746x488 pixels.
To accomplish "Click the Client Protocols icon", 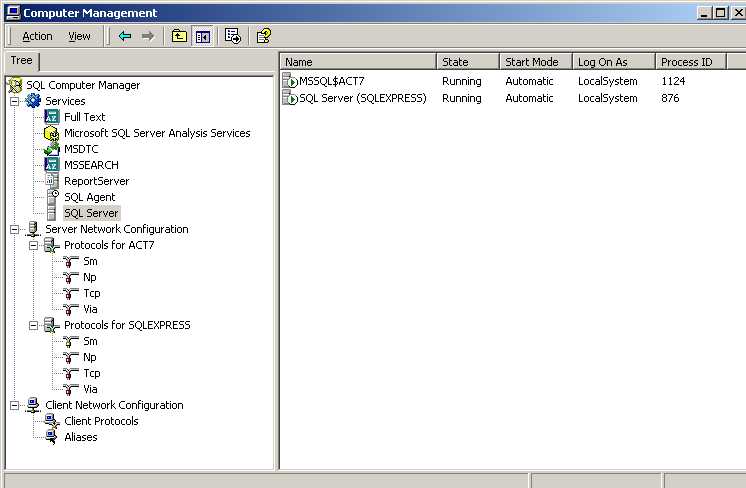I will point(51,421).
